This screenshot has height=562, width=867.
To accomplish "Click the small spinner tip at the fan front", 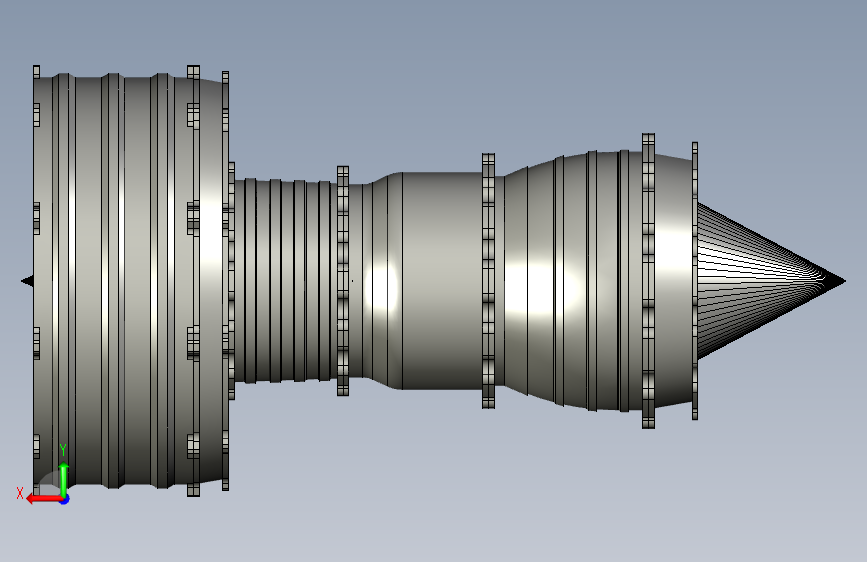I will pos(27,282).
